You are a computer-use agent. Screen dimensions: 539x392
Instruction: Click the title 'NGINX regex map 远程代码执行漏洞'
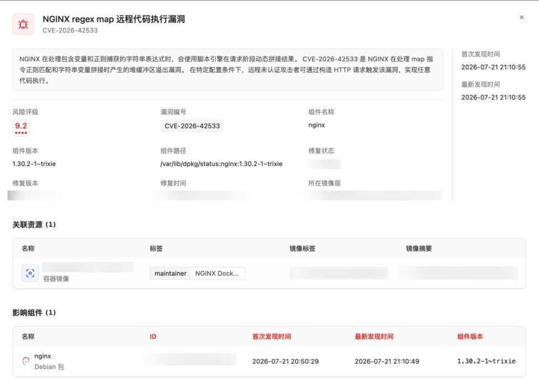(x=114, y=19)
